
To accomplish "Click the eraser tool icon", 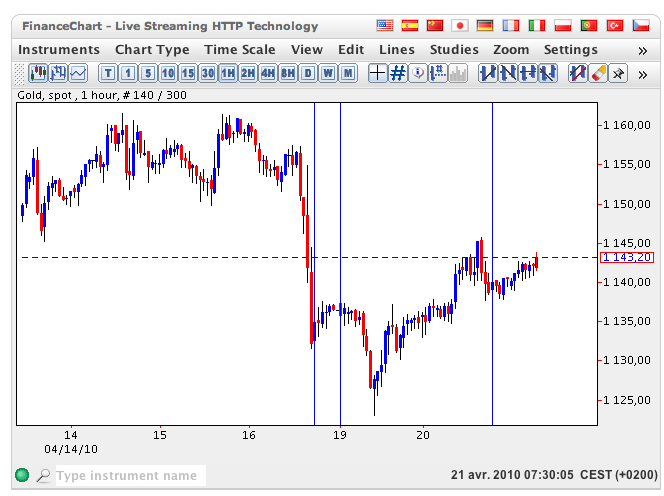I will coord(598,72).
